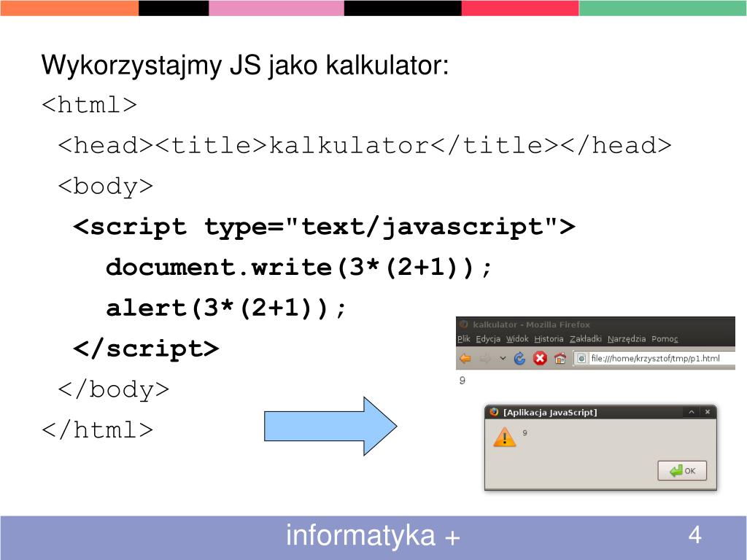The width and height of the screenshot is (747, 560).
Task: Click the Firefox icon in the kalkulator window title
Action: click(463, 324)
